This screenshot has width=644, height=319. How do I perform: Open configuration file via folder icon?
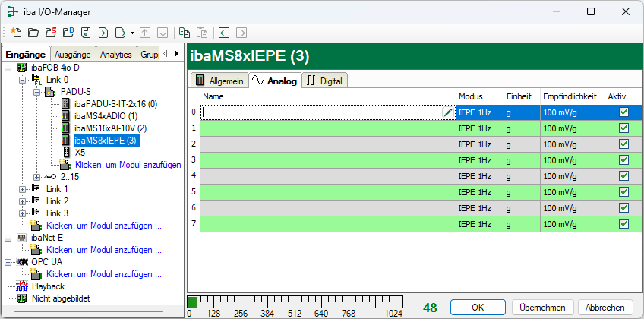[x=33, y=33]
